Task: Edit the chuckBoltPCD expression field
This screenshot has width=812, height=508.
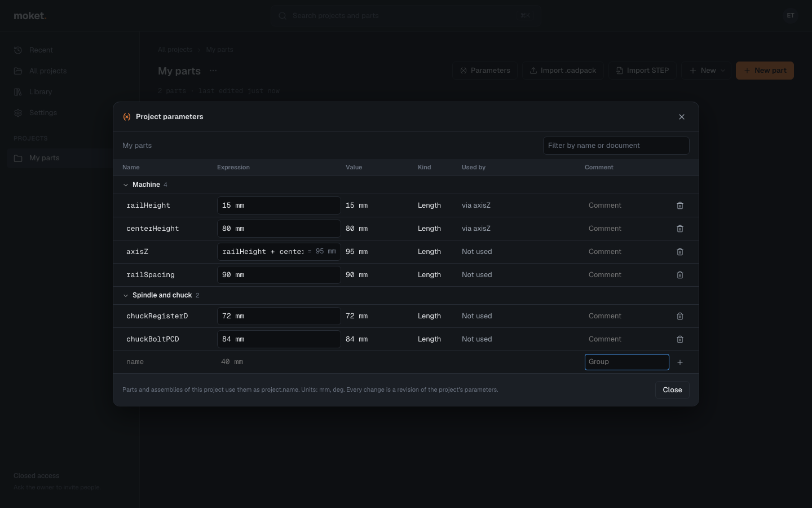Action: coord(279,339)
